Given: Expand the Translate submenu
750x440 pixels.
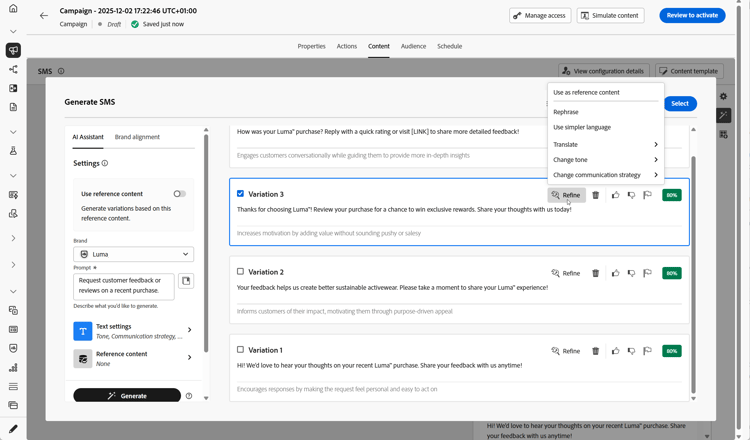Looking at the screenshot, I should pos(606,144).
